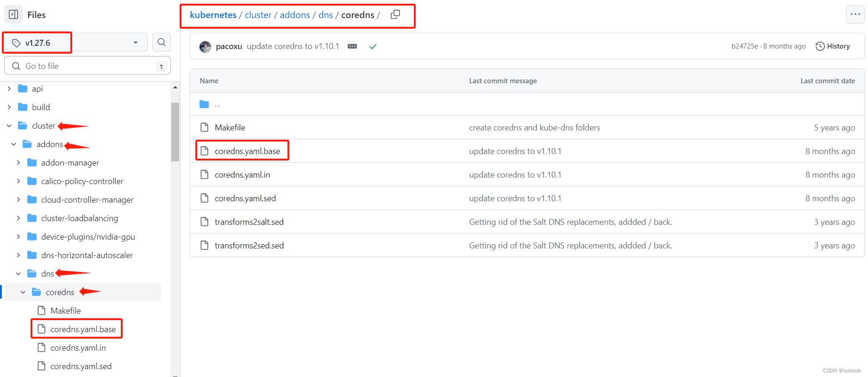Select coredns.yaml.sed in the sidebar tree
Viewport: 868px width, 377px height.
(81, 366)
